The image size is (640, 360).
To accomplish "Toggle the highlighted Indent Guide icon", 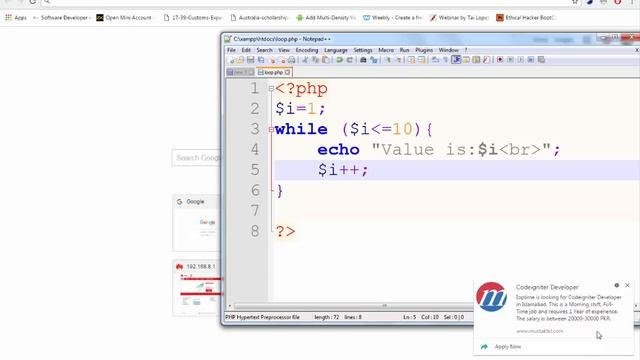I will [x=456, y=60].
